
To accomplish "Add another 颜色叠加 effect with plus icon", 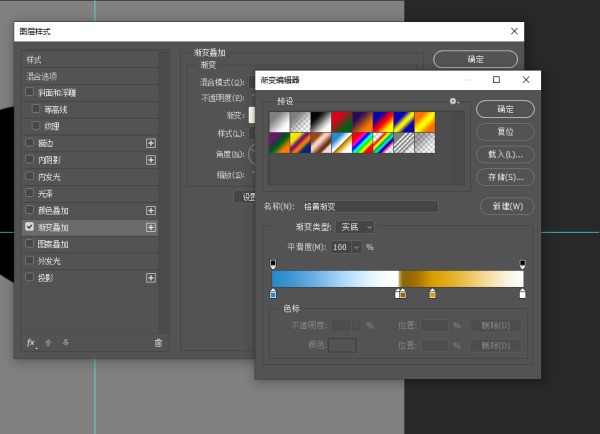I will (x=151, y=210).
